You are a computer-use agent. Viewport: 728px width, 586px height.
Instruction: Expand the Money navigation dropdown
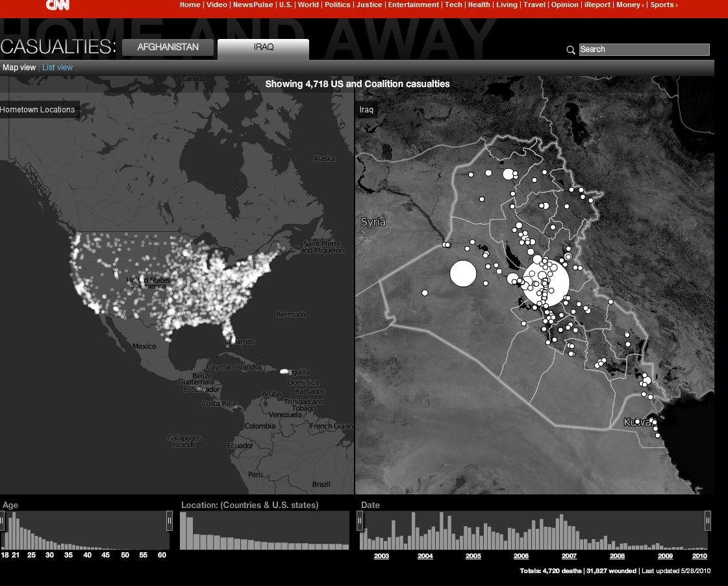[x=629, y=5]
